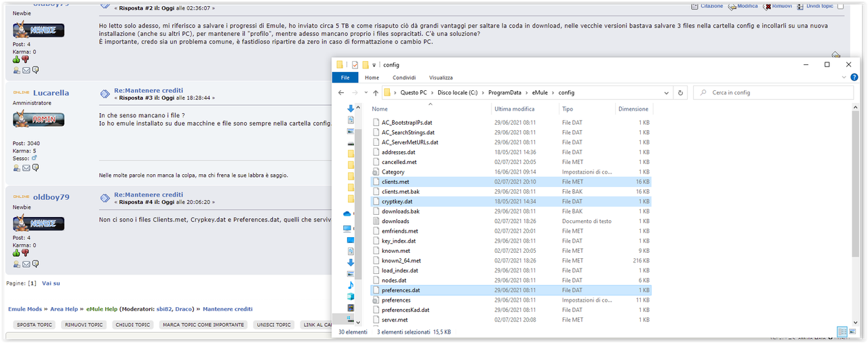868x343 pixels.
Task: Select the file downloads.bak
Action: 511,211
